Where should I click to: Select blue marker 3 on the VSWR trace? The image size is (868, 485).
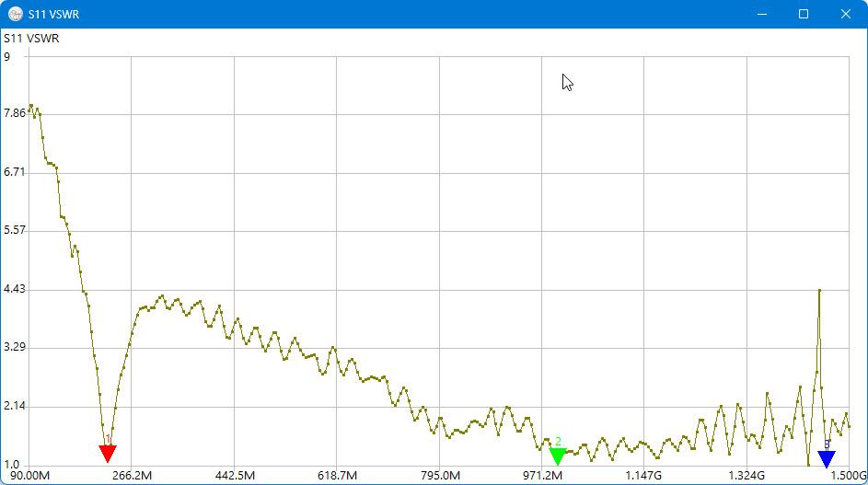coord(827,458)
